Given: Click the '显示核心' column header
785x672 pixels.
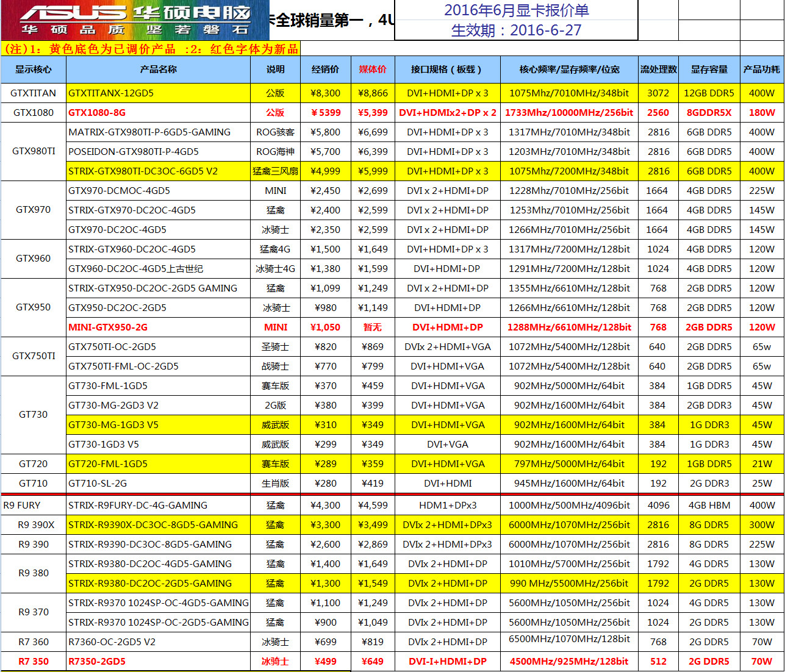Looking at the screenshot, I should 34,70.
